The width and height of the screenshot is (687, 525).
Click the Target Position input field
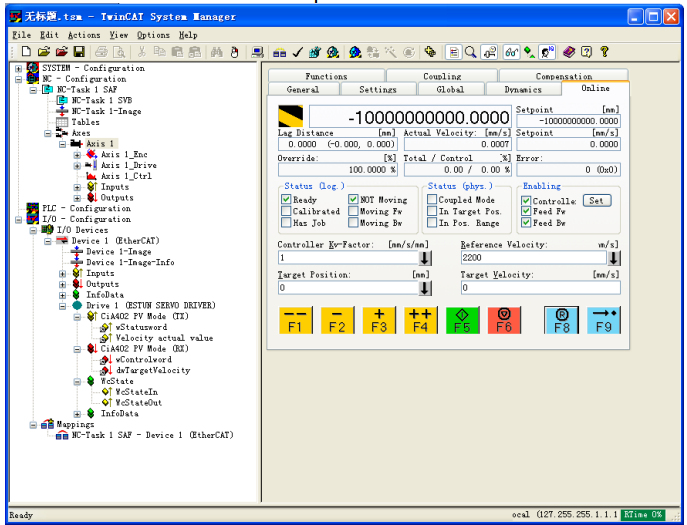[349, 288]
